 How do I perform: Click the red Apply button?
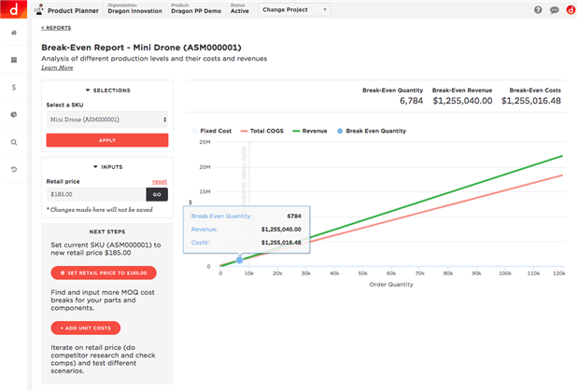coord(107,140)
